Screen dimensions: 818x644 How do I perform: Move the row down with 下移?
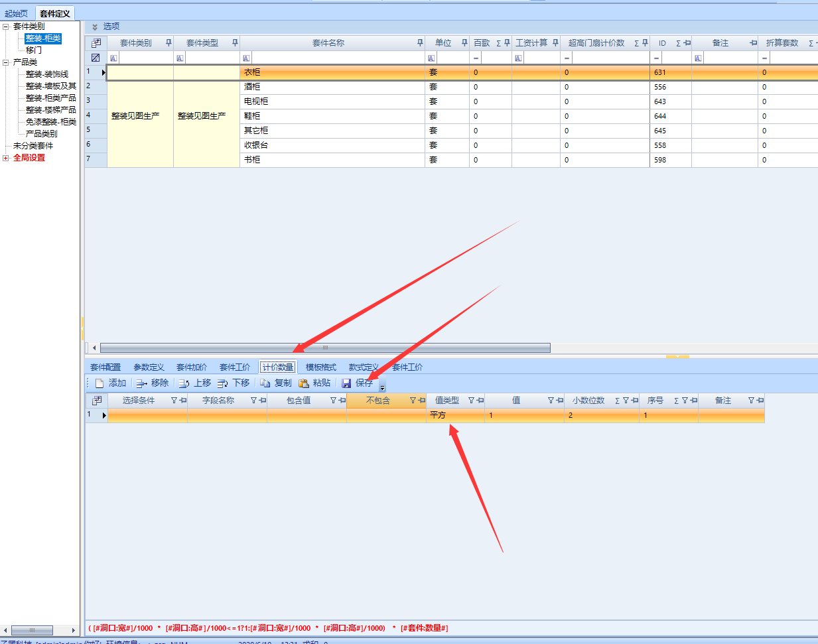pyautogui.click(x=223, y=383)
